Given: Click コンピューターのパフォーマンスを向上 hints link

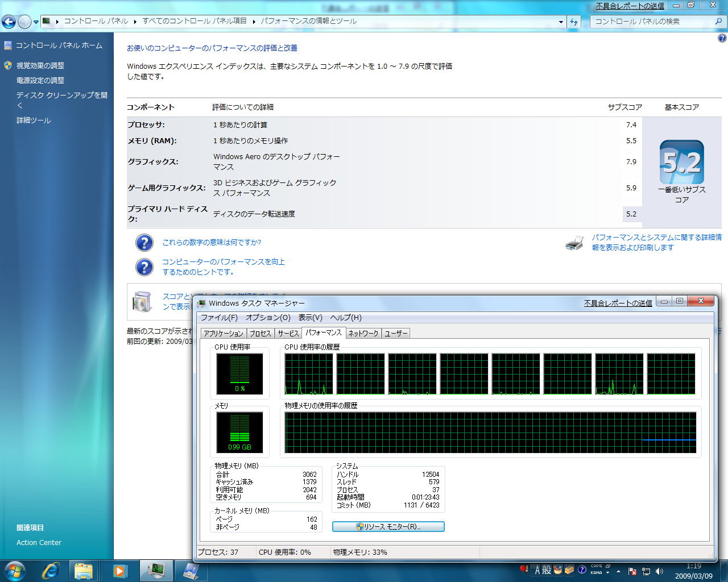Looking at the screenshot, I should tap(224, 267).
